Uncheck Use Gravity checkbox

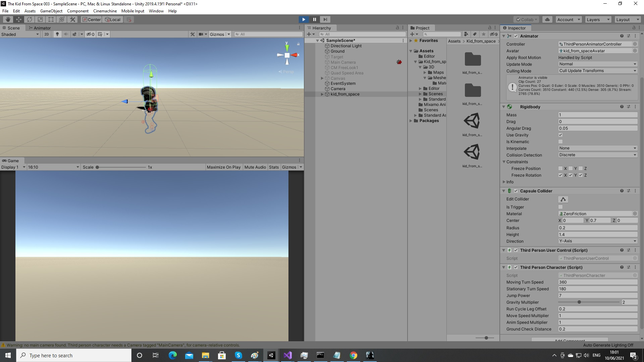[560, 135]
